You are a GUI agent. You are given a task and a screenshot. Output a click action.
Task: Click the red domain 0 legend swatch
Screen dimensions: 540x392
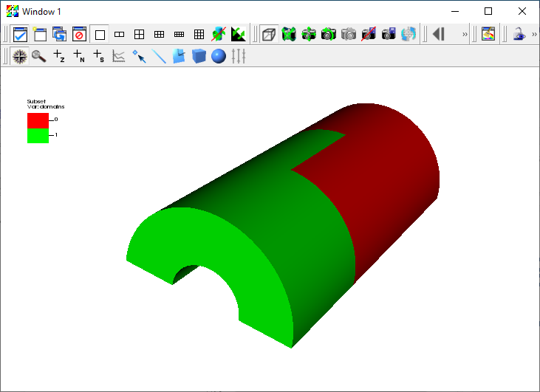(x=38, y=121)
